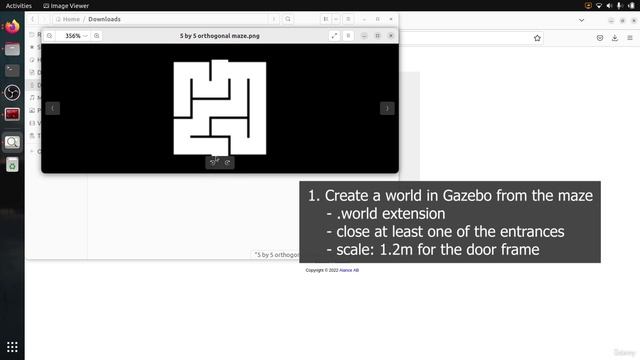Bookmark page with Firefox star icon

[x=537, y=38]
